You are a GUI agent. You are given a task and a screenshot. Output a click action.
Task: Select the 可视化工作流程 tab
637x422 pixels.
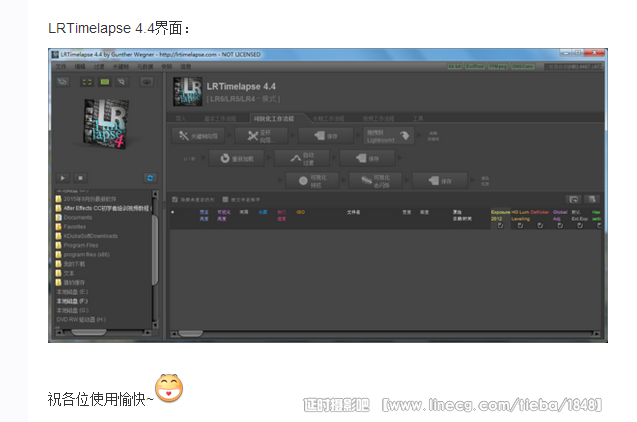pyautogui.click(x=274, y=119)
